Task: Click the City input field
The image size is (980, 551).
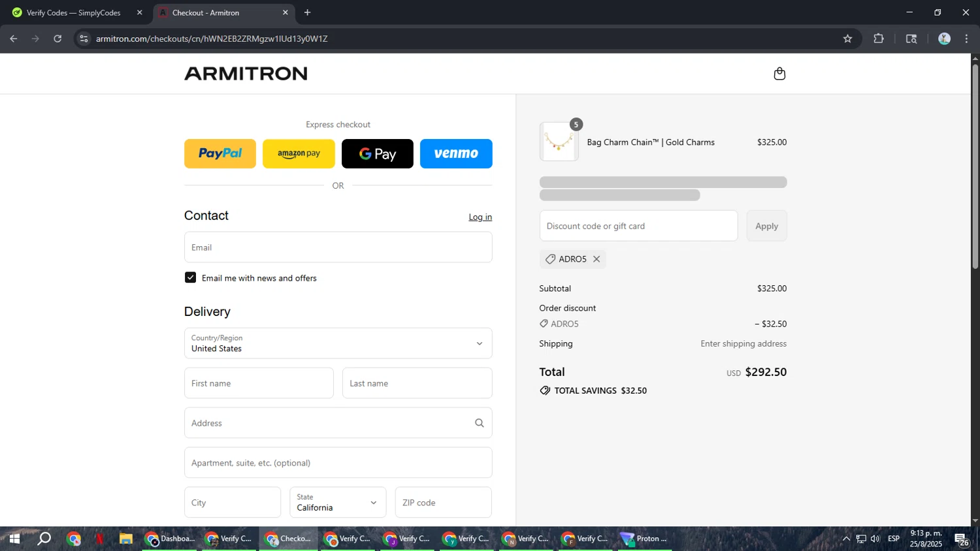Action: [233, 503]
